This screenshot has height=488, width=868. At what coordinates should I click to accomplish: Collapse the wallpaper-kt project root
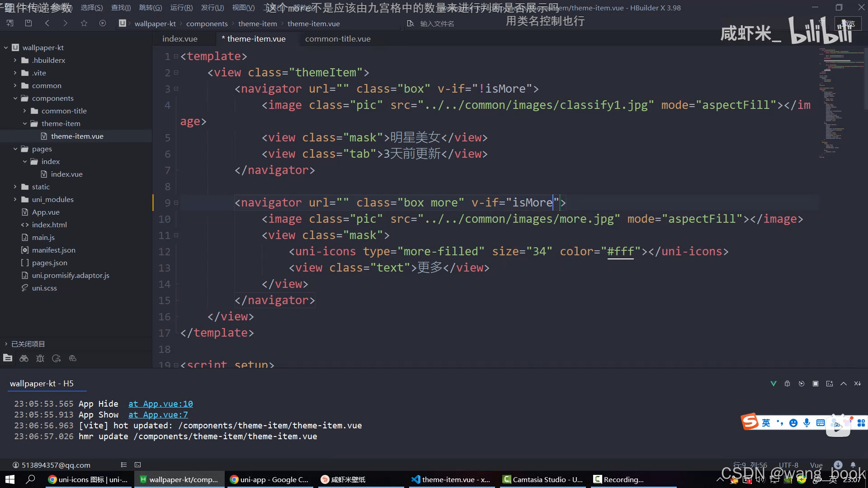tap(6, 47)
